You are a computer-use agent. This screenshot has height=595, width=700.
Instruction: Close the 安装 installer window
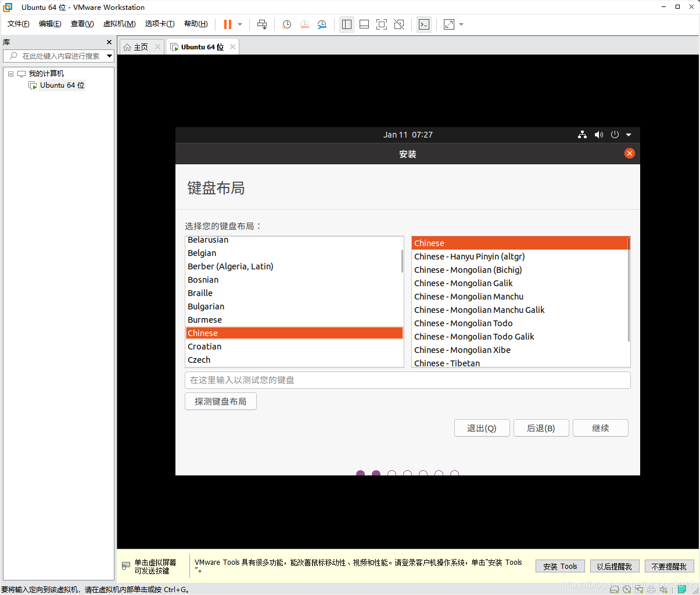point(630,153)
